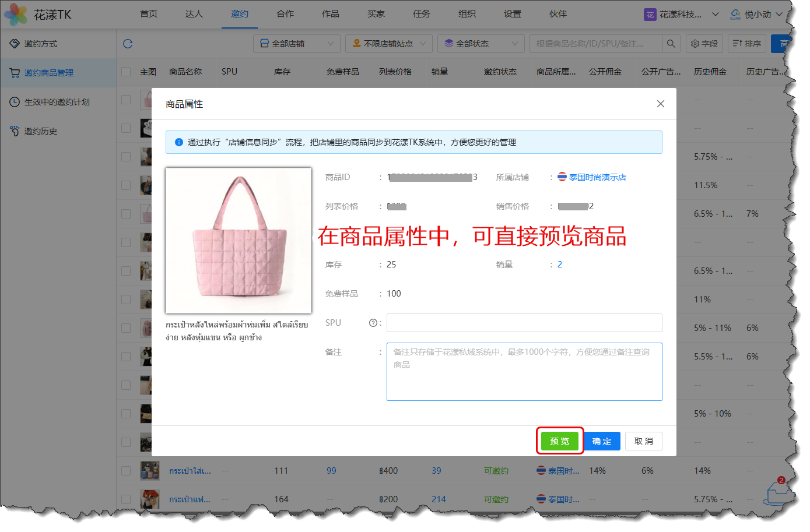
Task: Close the 商品属性 dialog with X
Action: 660,104
